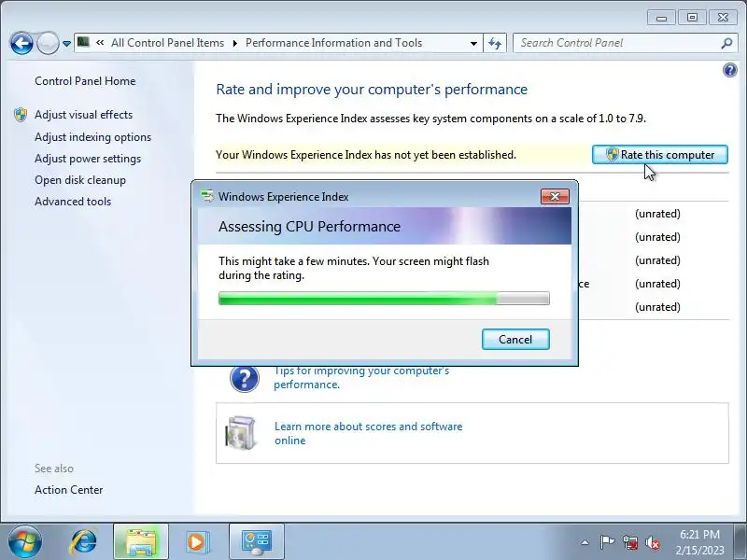This screenshot has height=560, width=747.
Task: Open Action Center under See also
Action: (68, 489)
